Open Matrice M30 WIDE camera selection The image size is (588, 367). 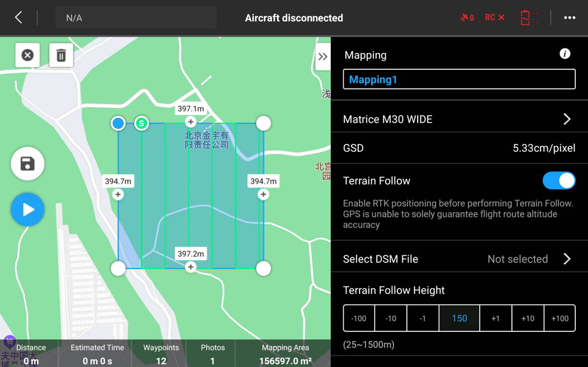click(459, 119)
